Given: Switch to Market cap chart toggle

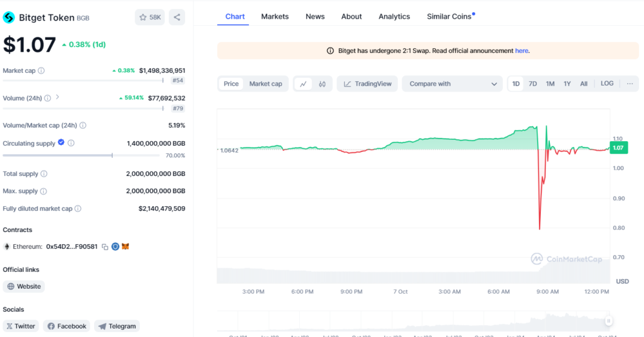Looking at the screenshot, I should (266, 84).
